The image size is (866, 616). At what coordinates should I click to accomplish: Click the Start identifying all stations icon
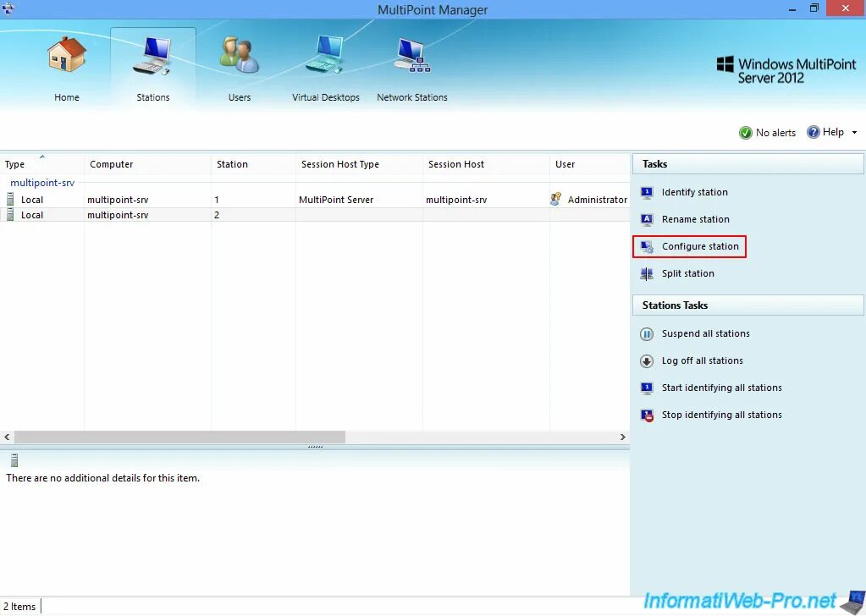[647, 388]
